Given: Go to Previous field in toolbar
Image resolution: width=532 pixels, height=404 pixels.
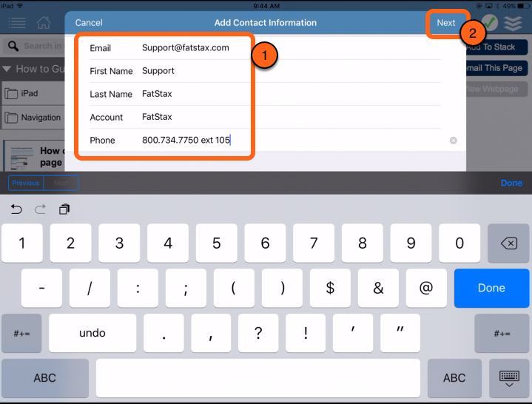Looking at the screenshot, I should click(26, 183).
